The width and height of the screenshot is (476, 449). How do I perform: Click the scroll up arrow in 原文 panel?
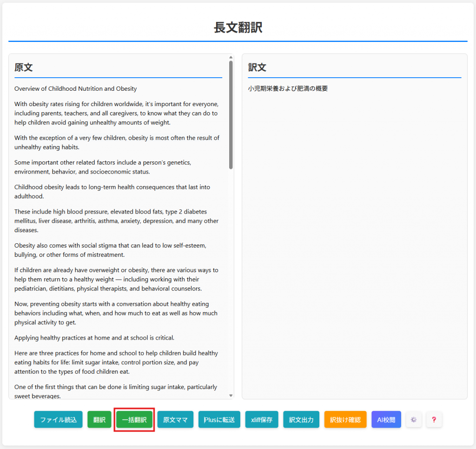[x=231, y=57]
